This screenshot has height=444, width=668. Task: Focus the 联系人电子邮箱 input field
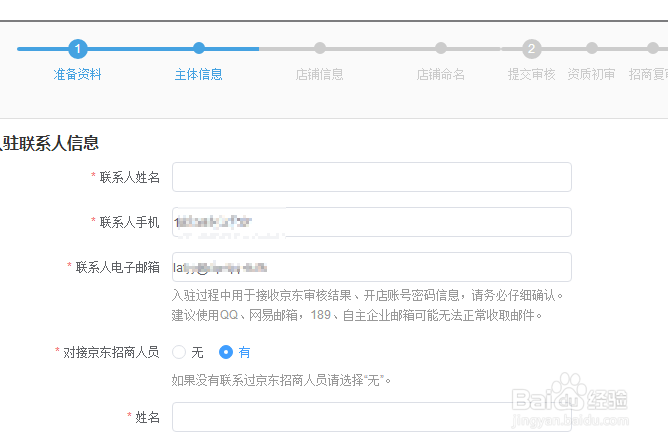pos(371,267)
